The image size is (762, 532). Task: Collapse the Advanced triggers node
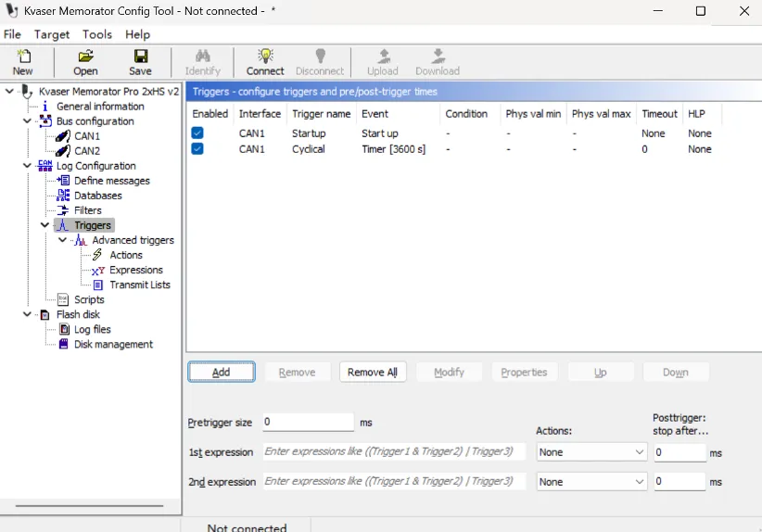(x=62, y=240)
